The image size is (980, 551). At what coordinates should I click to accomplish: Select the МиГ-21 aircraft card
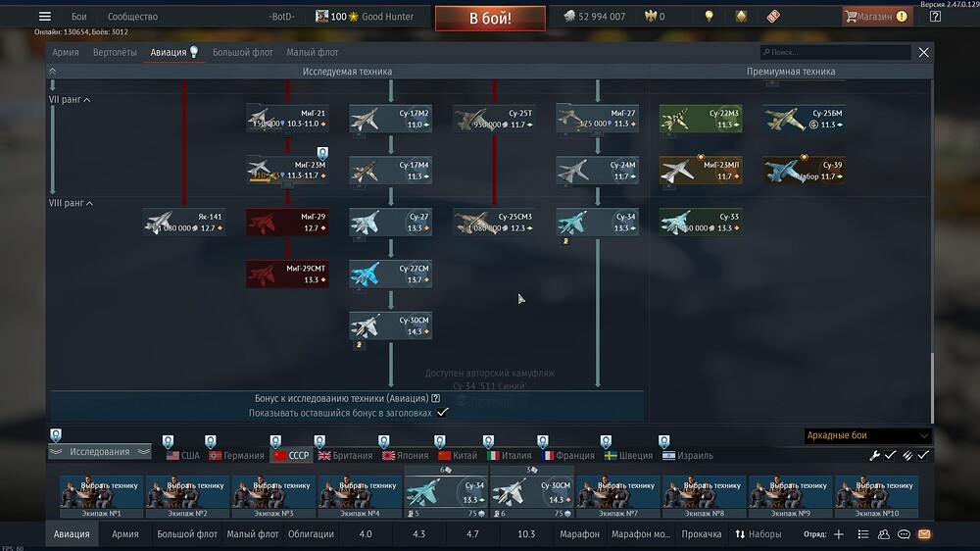coord(287,119)
